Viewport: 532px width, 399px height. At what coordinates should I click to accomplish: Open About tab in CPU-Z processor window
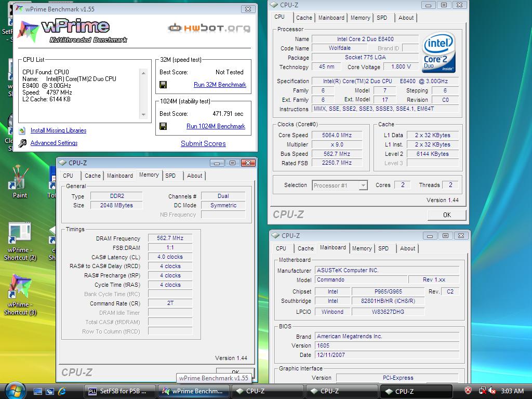pos(406,18)
